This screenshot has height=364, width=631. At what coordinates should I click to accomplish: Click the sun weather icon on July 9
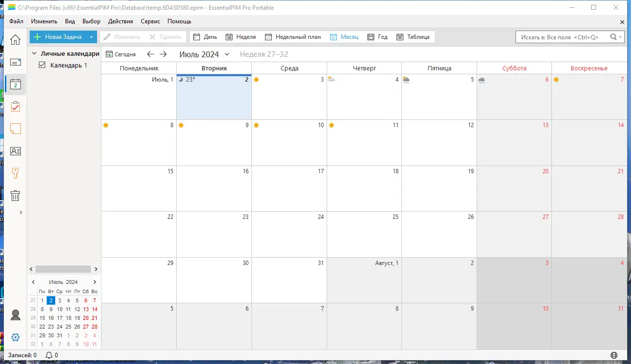point(181,125)
